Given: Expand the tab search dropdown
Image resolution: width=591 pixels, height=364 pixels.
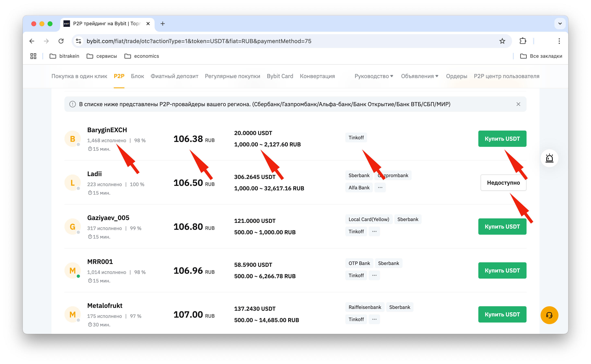Looking at the screenshot, I should click(x=560, y=24).
